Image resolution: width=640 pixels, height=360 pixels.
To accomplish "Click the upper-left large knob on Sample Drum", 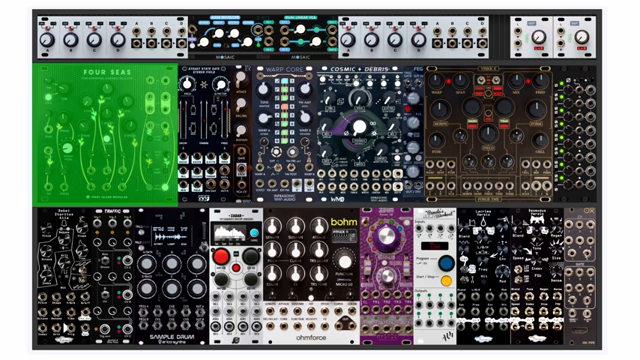I will [147, 264].
